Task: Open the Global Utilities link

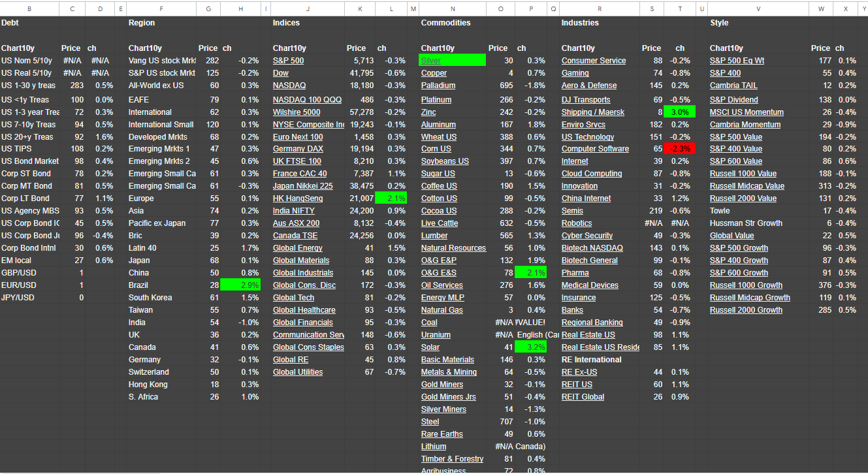Action: point(298,372)
